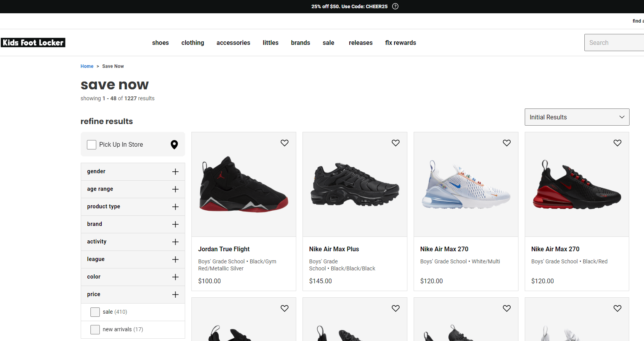Screen dimensions: 644x341
Task: Expand the gender filter
Action: 133,172
